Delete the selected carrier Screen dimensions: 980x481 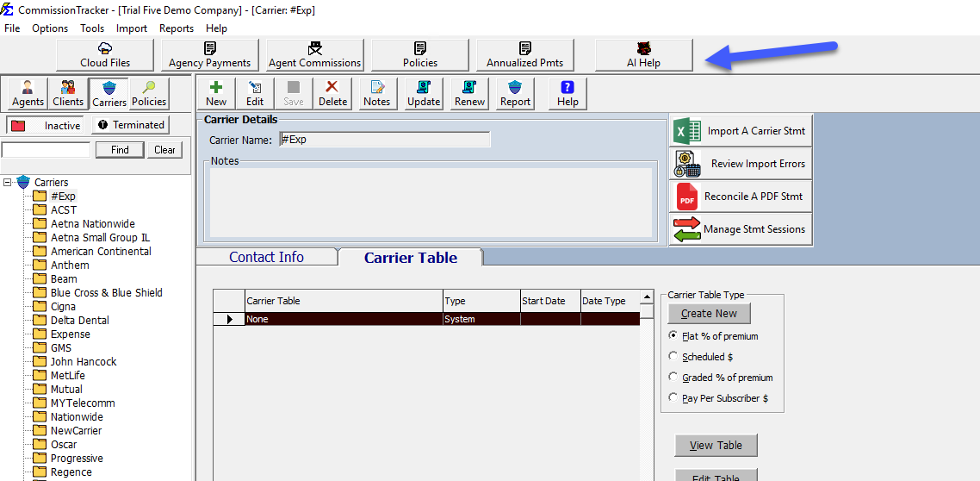click(332, 93)
